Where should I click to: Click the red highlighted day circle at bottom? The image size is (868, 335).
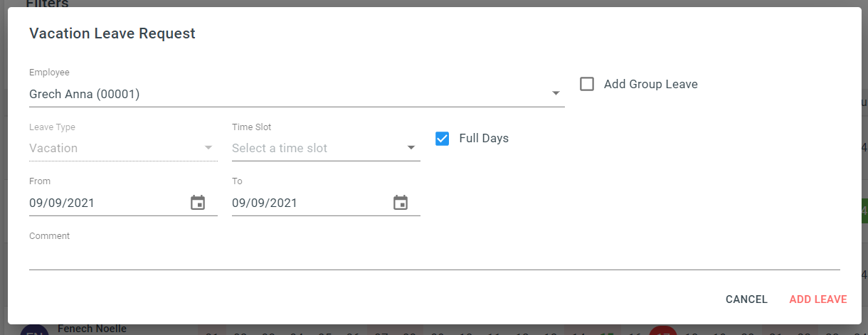(x=662, y=331)
